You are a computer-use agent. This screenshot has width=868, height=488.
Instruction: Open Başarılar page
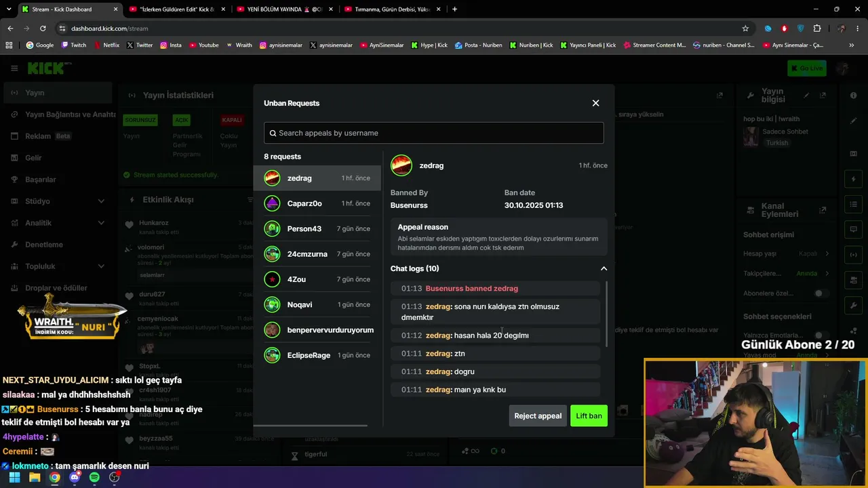57,180
